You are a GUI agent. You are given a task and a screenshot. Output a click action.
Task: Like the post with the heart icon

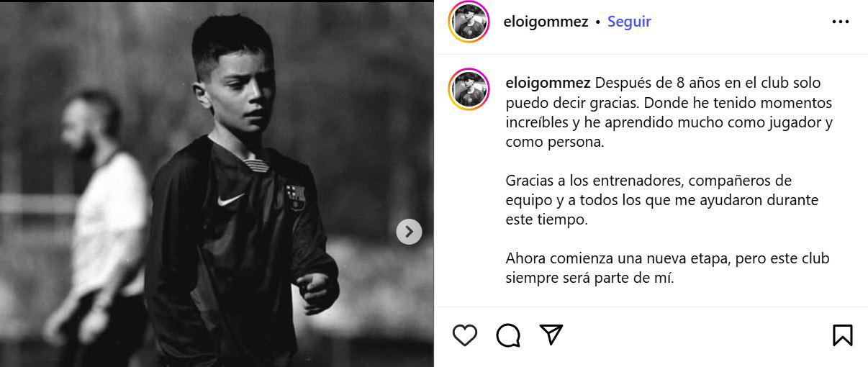click(x=465, y=335)
